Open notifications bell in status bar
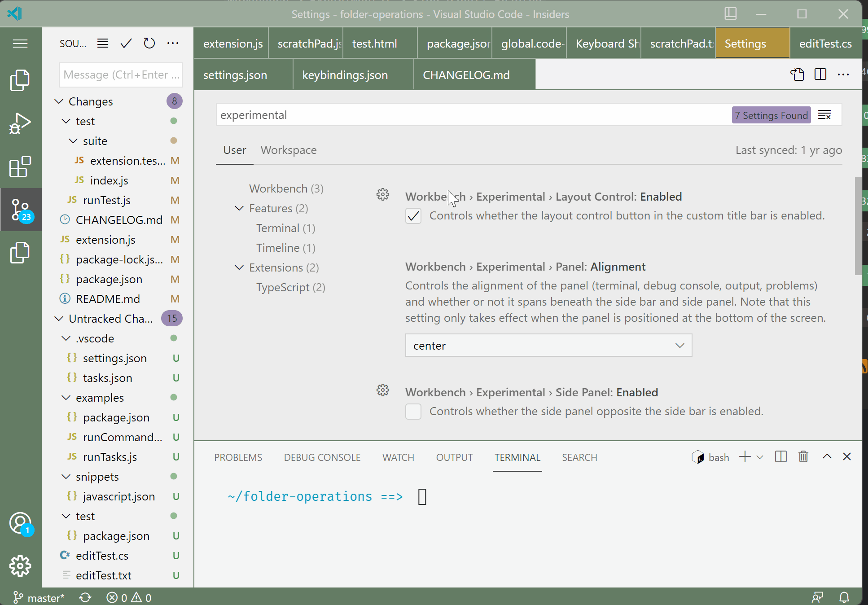The height and width of the screenshot is (605, 868). point(844,598)
